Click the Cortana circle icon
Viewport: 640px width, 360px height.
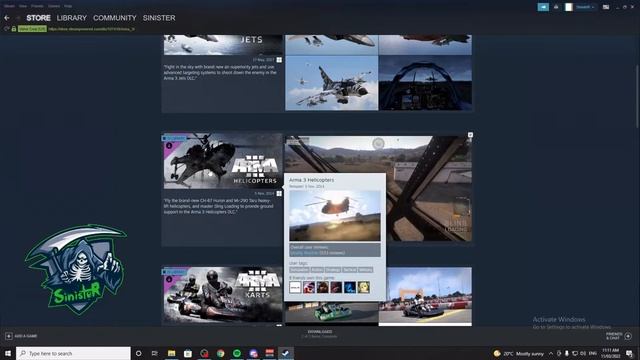(138, 353)
